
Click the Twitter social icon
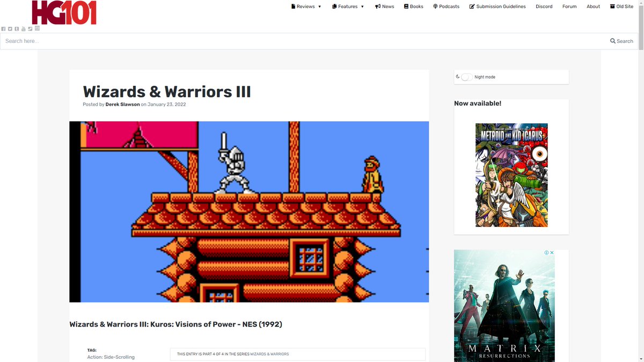pos(10,28)
